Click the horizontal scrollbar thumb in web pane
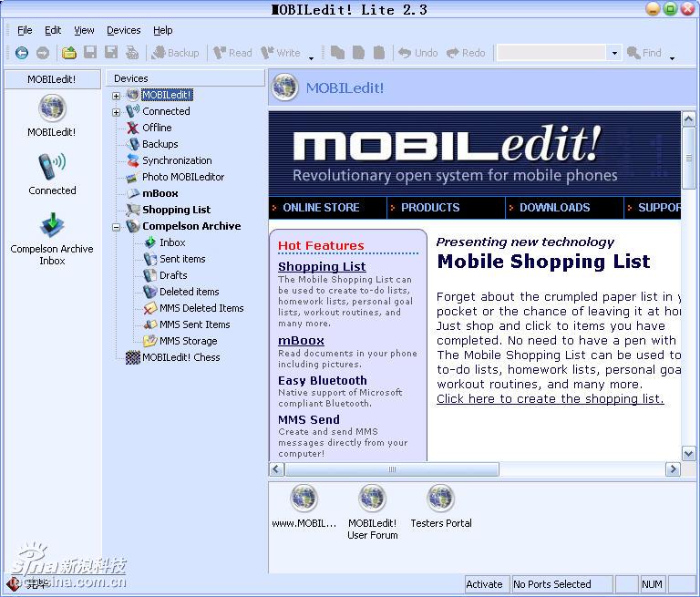 coord(392,469)
